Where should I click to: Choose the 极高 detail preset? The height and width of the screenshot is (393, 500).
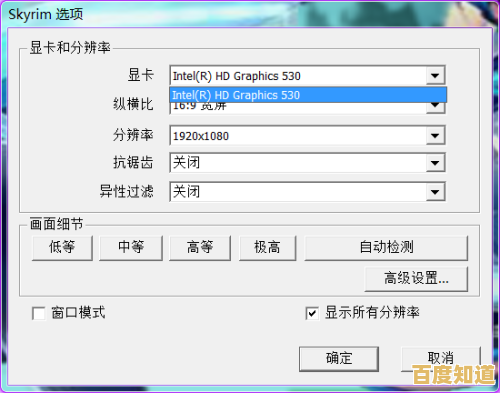[267, 248]
